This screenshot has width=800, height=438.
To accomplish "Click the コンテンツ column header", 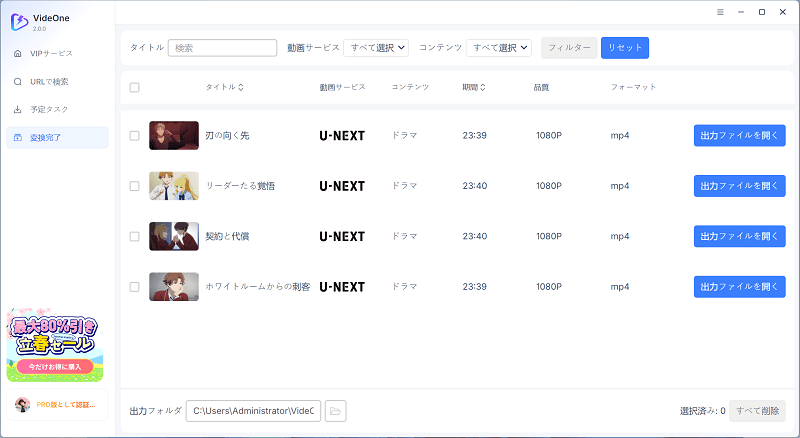I will (410, 87).
